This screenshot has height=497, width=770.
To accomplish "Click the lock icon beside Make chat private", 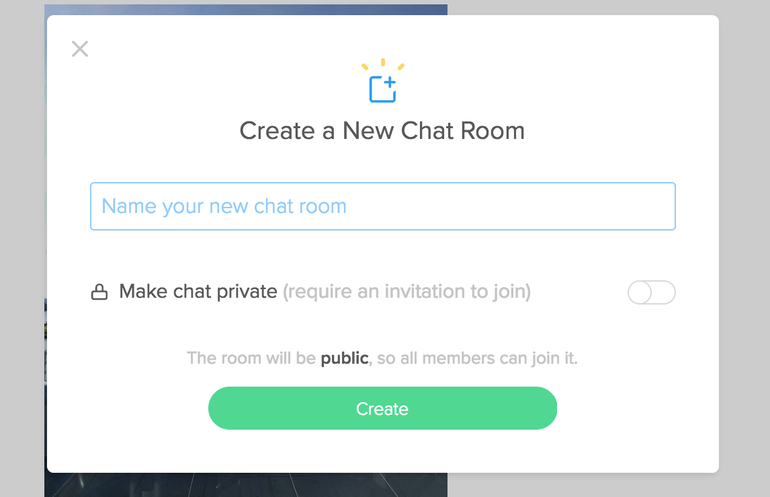I will point(99,292).
